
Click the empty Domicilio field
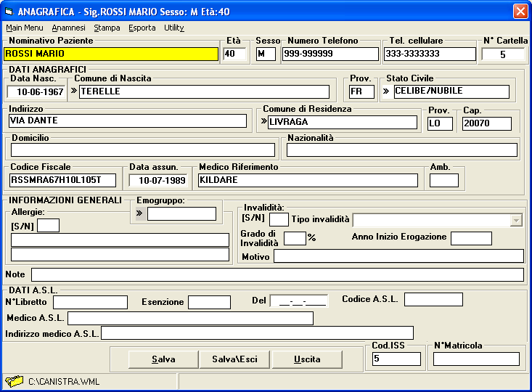click(x=143, y=150)
